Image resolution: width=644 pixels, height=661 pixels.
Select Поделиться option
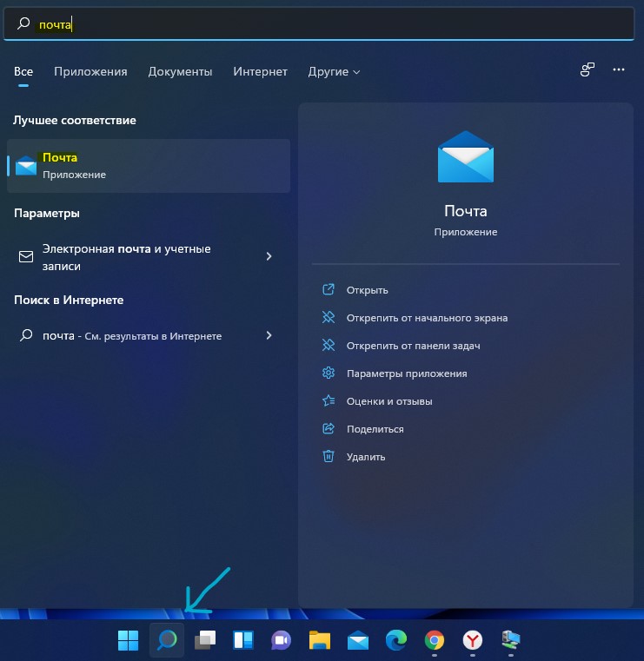tap(375, 429)
